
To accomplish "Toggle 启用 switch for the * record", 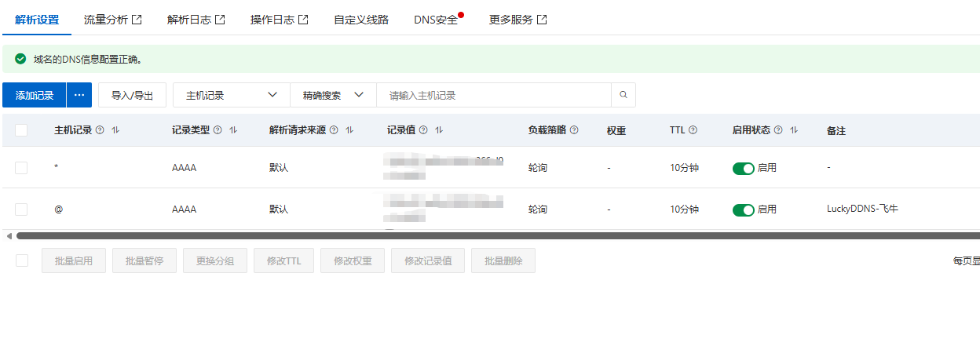I will [743, 168].
